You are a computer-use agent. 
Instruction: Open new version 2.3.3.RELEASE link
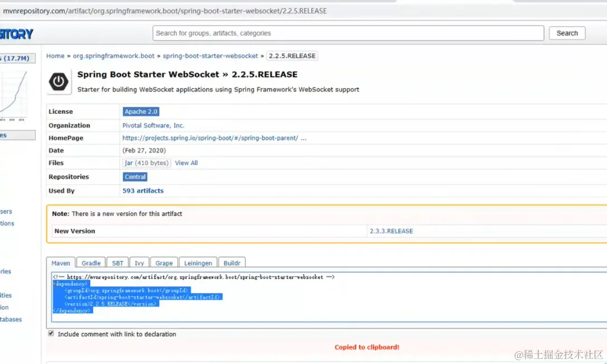coord(391,231)
